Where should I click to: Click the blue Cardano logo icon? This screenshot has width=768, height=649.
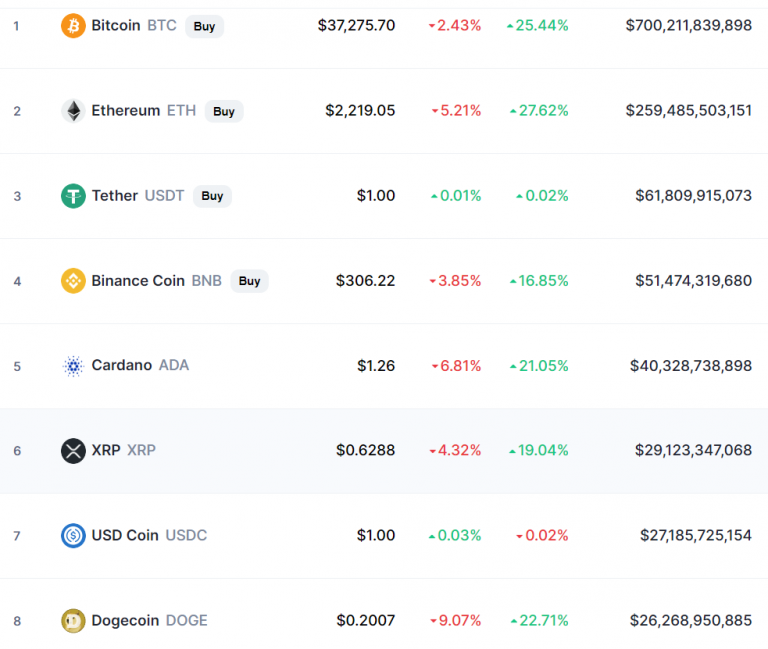pos(73,366)
